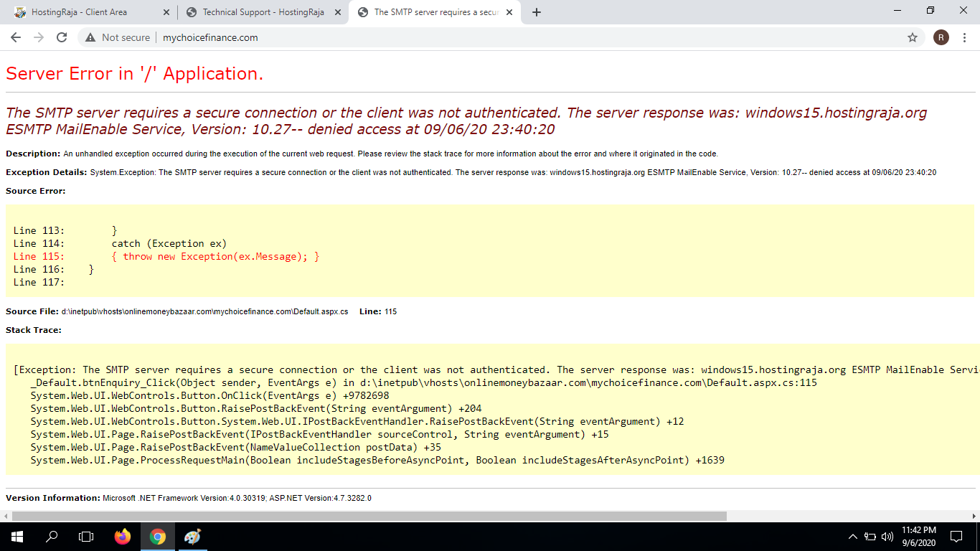
Task: Open the Paint app in taskbar
Action: pos(193,537)
